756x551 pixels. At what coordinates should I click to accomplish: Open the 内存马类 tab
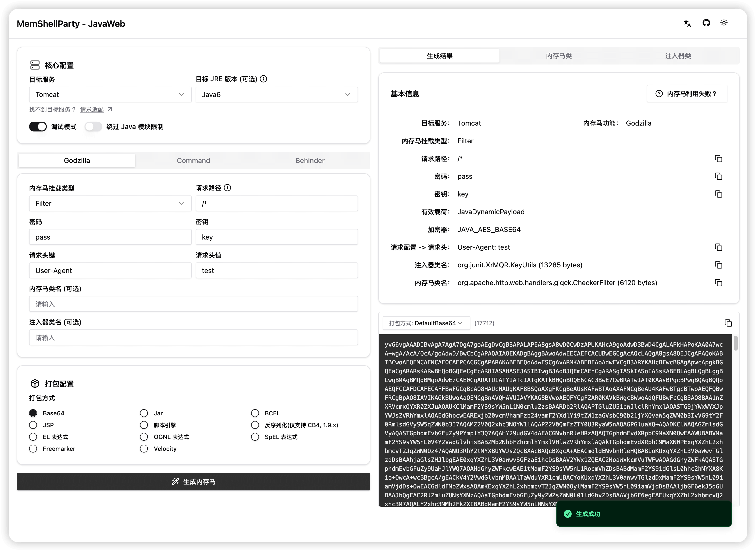pyautogui.click(x=559, y=56)
